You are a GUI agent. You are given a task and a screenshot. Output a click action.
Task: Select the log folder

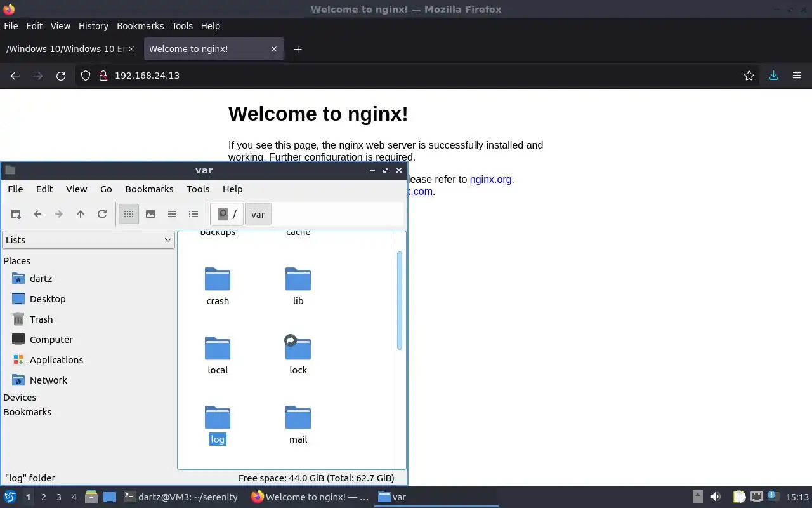pyautogui.click(x=218, y=425)
